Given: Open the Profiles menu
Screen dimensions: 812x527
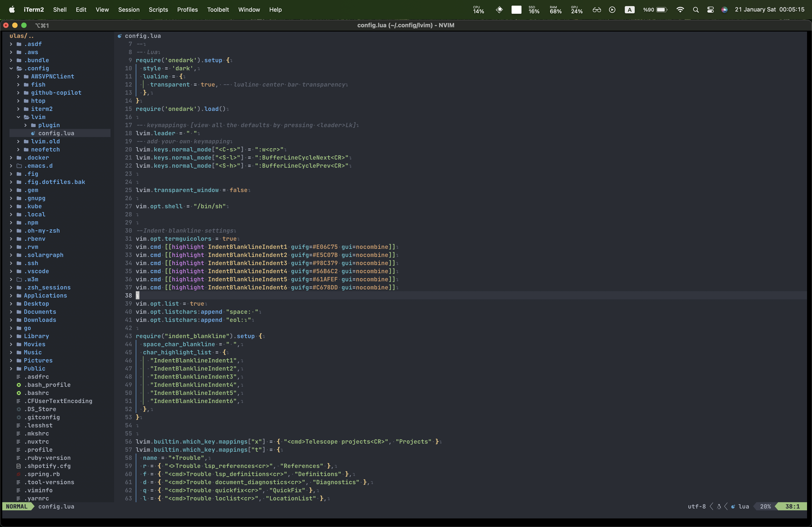Looking at the screenshot, I should click(x=187, y=9).
